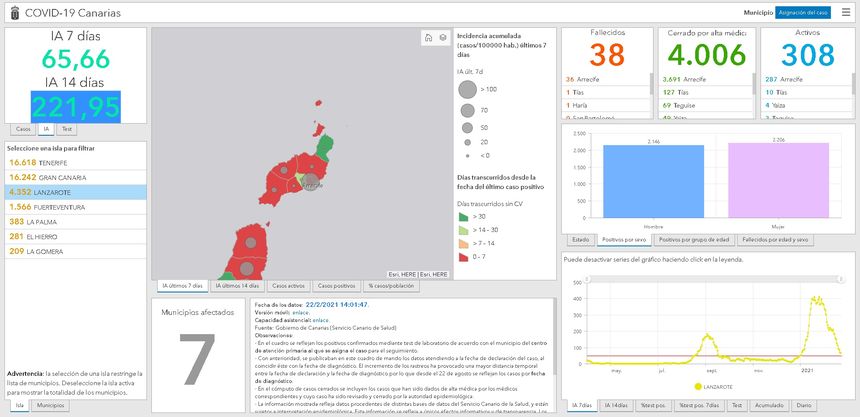Toggle the Municipio assignment option

[x=757, y=12]
